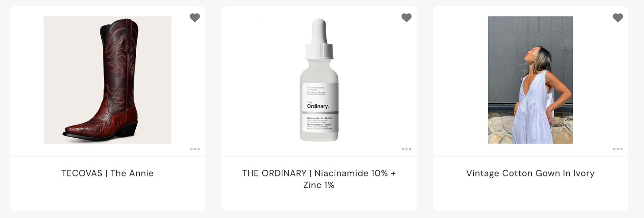Open the woman in white gown photo

[x=530, y=80]
